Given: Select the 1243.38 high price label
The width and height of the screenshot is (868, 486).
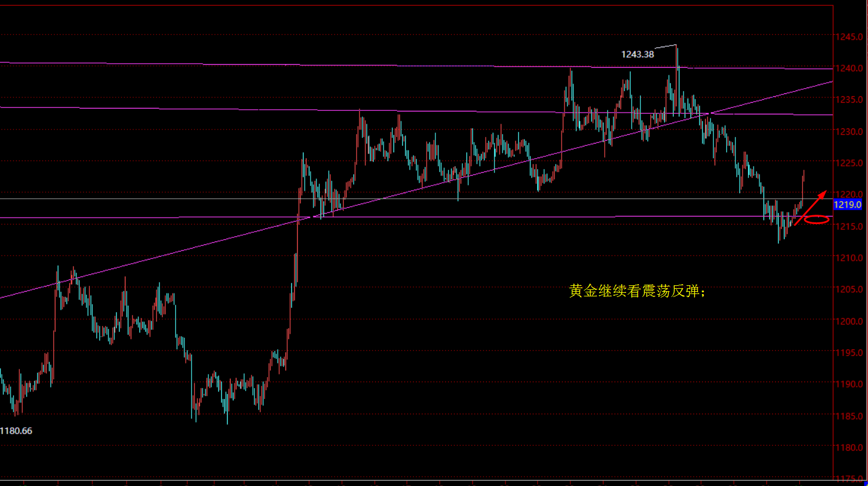Looking at the screenshot, I should [637, 54].
